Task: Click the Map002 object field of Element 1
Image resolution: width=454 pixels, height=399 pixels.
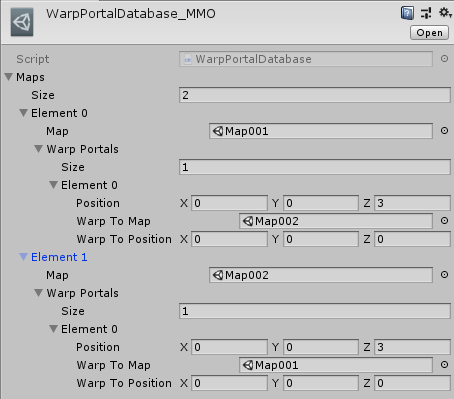Action: click(x=321, y=275)
